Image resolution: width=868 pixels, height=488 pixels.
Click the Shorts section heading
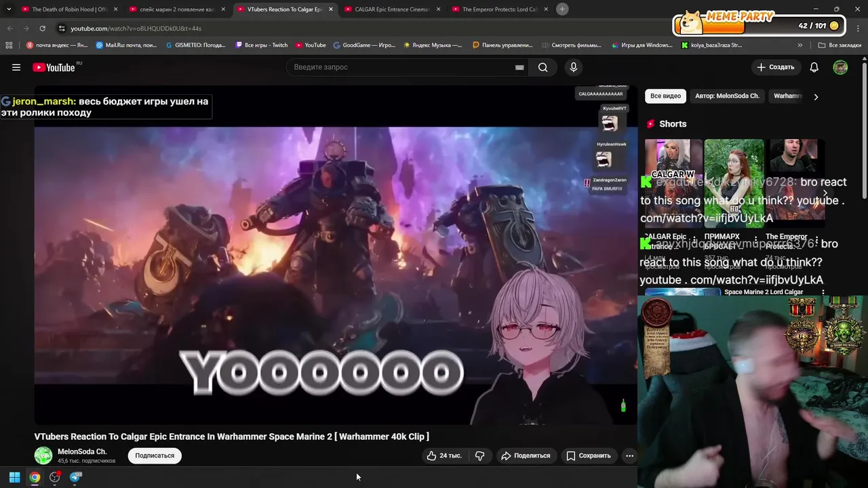click(672, 124)
